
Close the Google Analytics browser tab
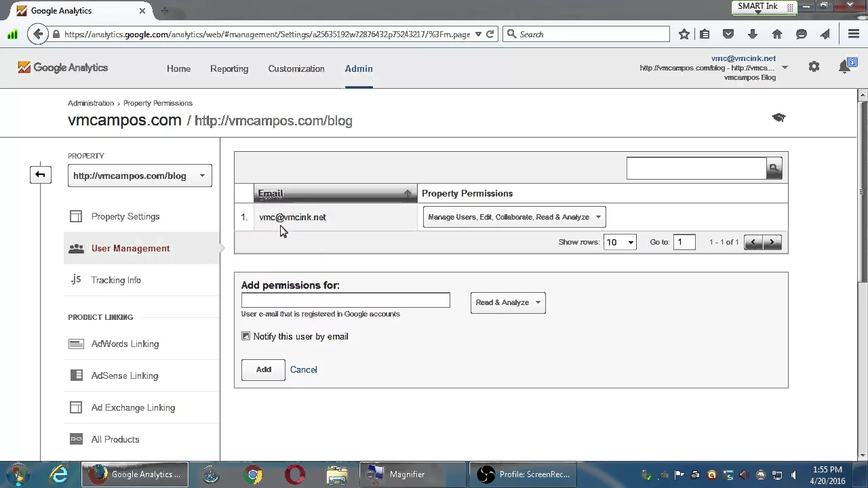coord(142,11)
